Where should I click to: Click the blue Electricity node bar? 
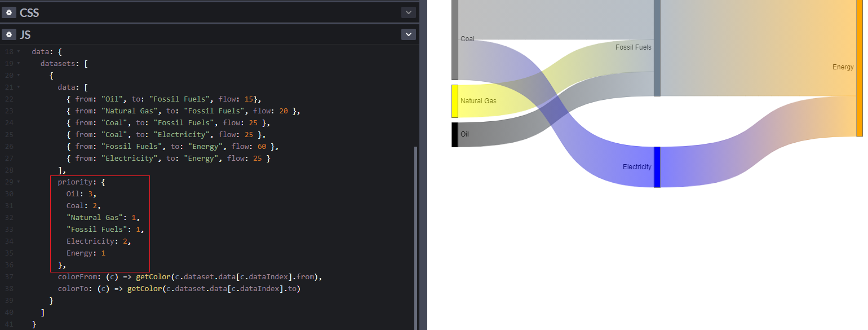tap(657, 167)
